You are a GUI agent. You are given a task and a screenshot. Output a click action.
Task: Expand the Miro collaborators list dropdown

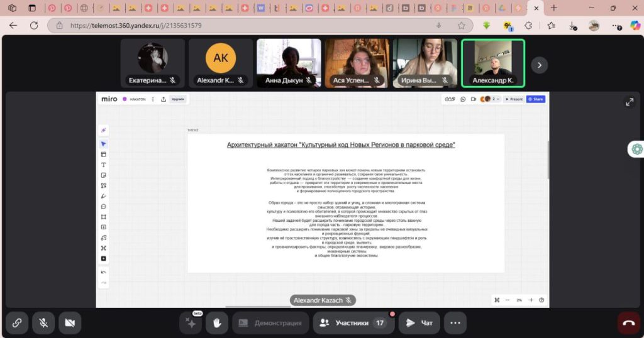pos(497,99)
